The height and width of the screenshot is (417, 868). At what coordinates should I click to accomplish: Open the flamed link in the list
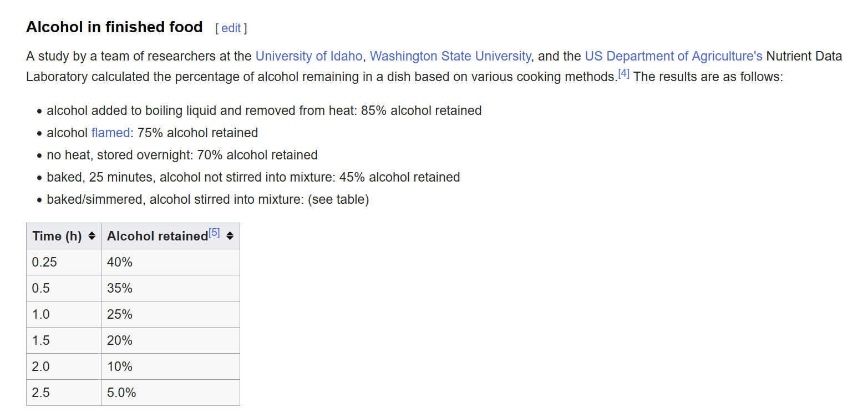point(110,133)
